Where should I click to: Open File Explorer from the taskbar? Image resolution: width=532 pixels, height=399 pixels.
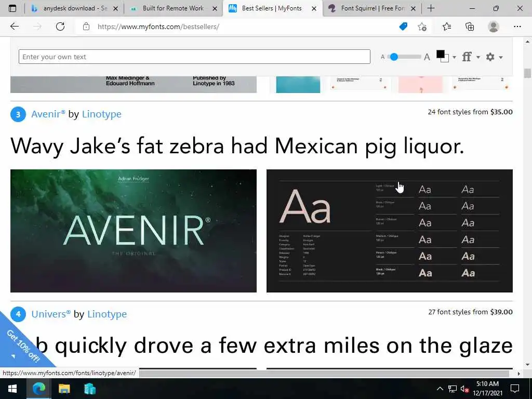point(64,389)
